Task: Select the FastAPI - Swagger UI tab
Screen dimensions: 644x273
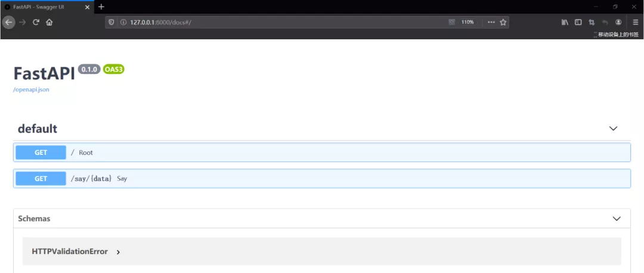Action: pos(47,7)
